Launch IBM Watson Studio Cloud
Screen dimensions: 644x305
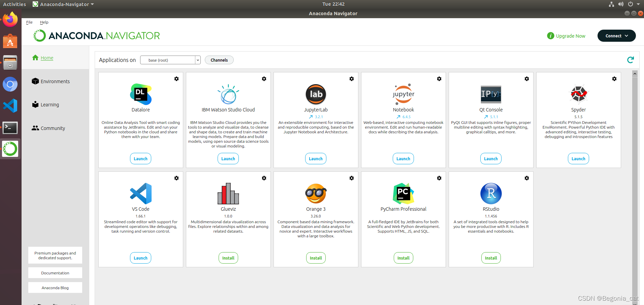point(228,159)
